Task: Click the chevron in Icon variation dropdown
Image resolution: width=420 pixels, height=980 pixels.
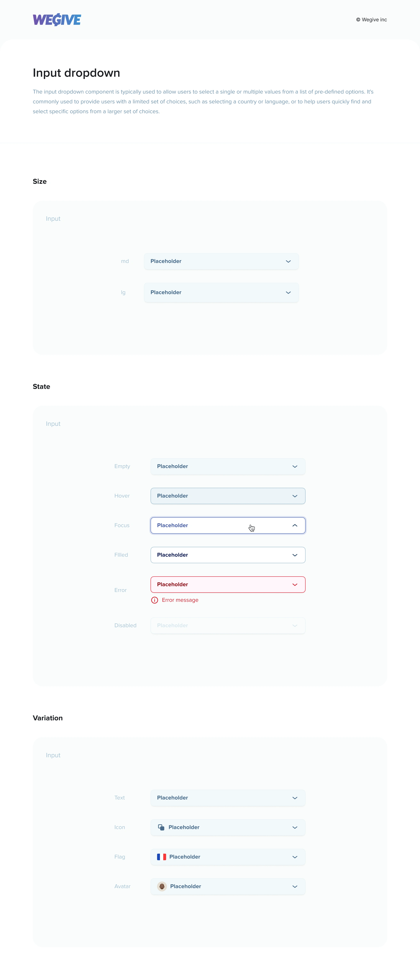Action: [x=294, y=827]
